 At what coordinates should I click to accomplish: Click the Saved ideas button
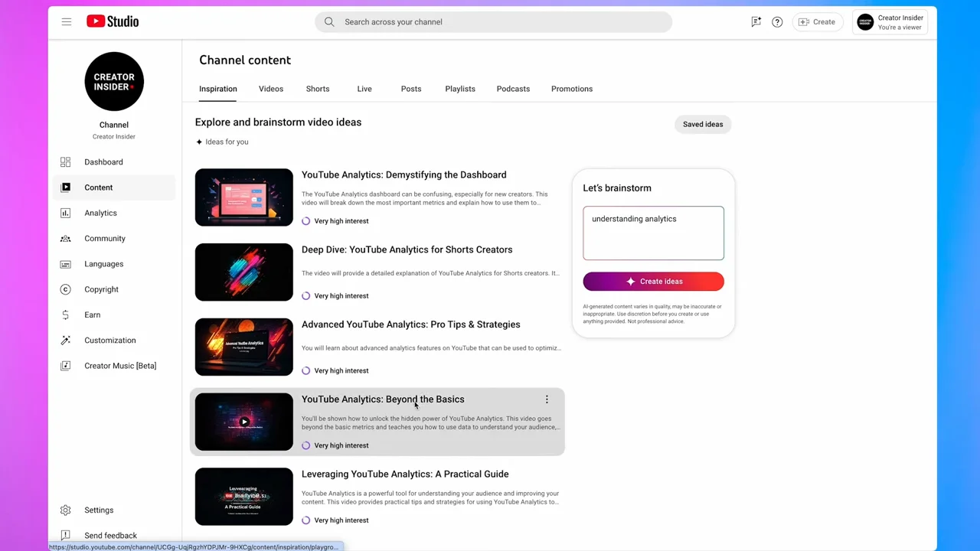[703, 124]
